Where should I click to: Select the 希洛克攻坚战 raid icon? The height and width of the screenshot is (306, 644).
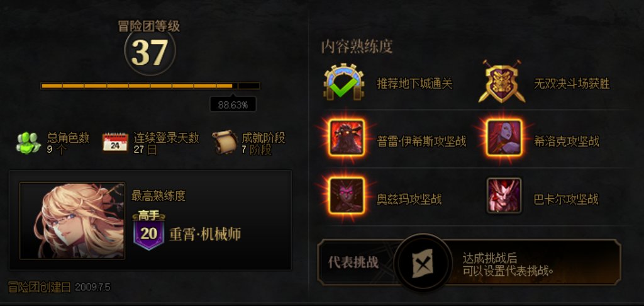(x=504, y=137)
